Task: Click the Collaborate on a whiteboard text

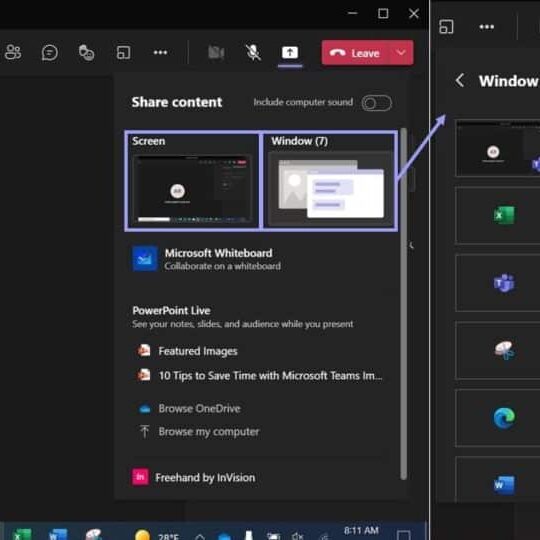Action: point(222,266)
